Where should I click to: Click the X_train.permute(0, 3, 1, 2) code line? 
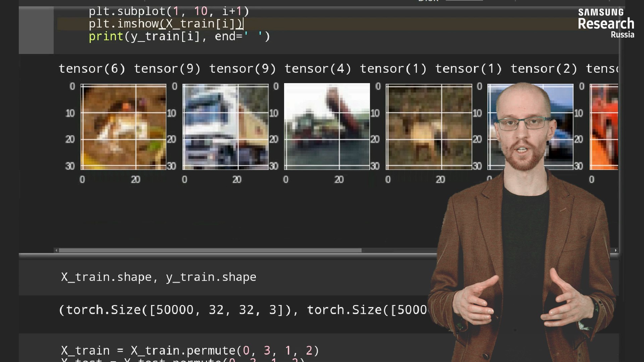pyautogui.click(x=190, y=351)
